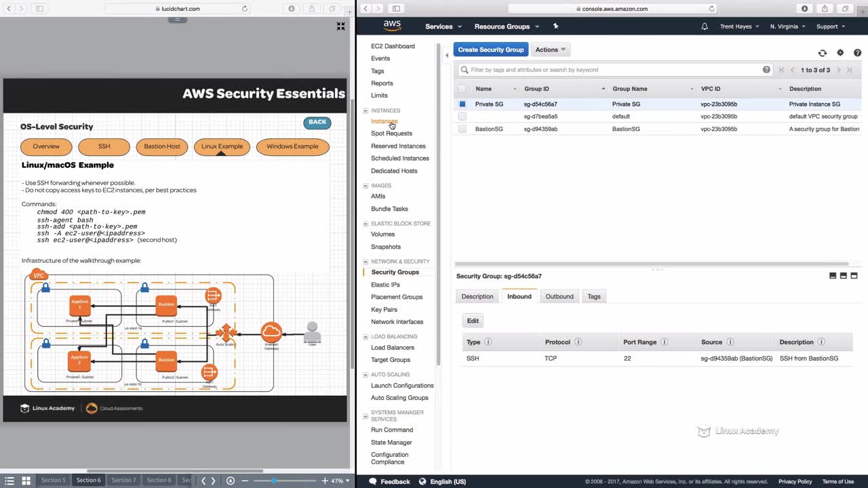Open the Bastion Host slide button
Screen dimensions: 868x488
tap(162, 146)
